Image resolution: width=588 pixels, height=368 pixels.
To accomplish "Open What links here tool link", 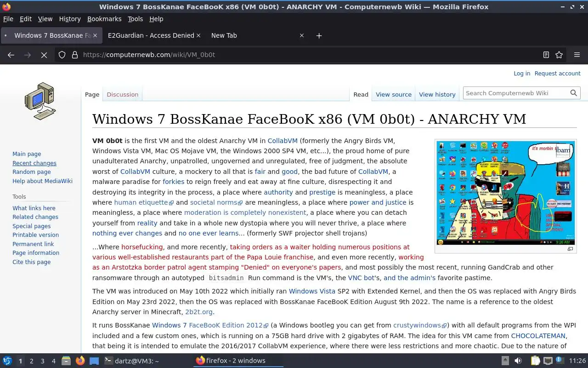I will click(34, 208).
